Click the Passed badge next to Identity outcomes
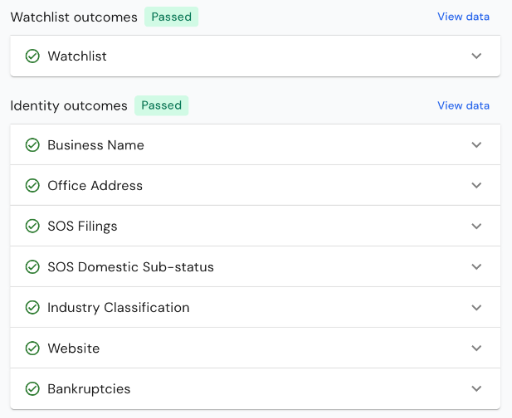Screen dimensions: 512x418 [x=161, y=105]
